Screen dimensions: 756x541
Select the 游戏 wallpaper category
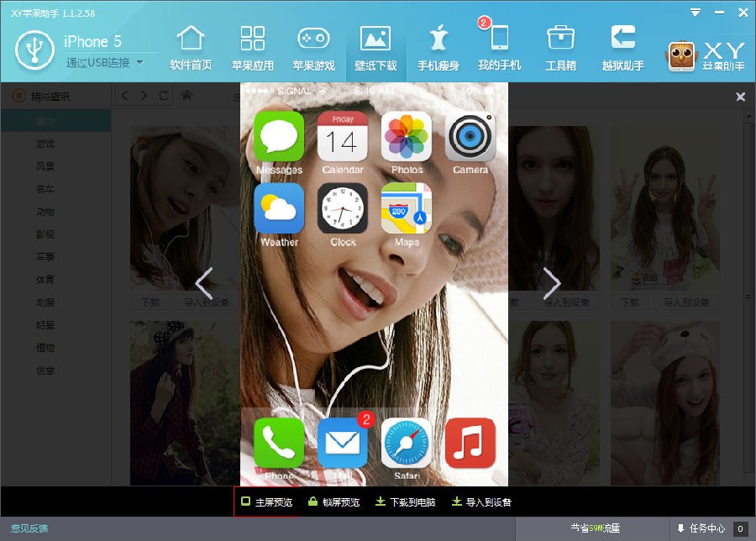coord(45,144)
